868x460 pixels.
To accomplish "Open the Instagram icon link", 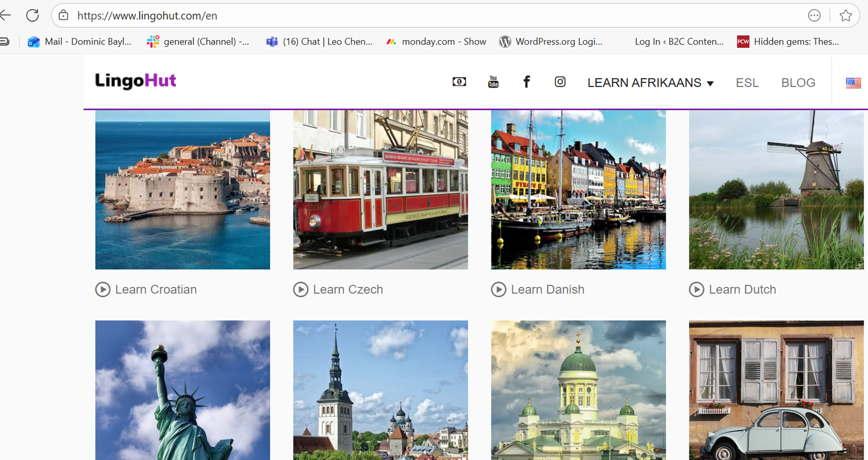I will coord(560,82).
